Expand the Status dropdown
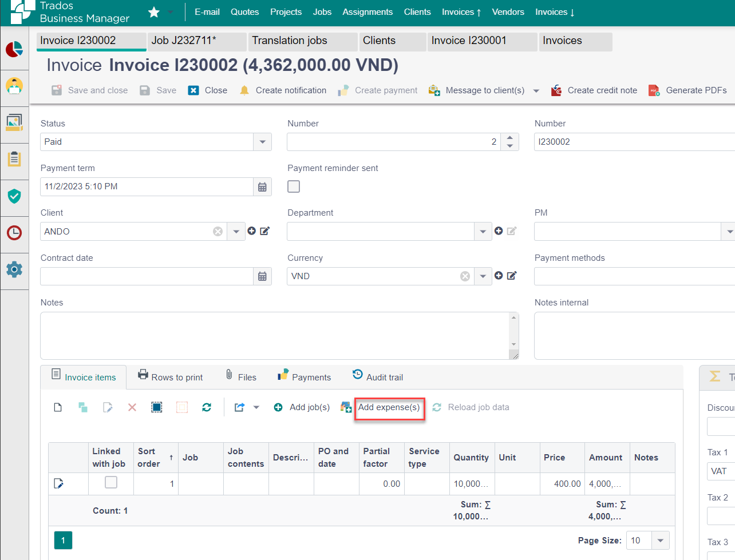 262,142
